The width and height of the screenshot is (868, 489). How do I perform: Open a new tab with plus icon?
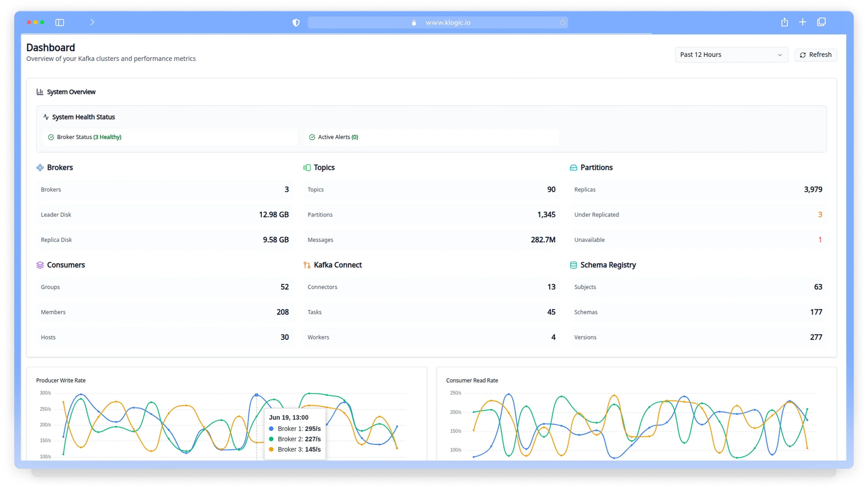(x=803, y=22)
